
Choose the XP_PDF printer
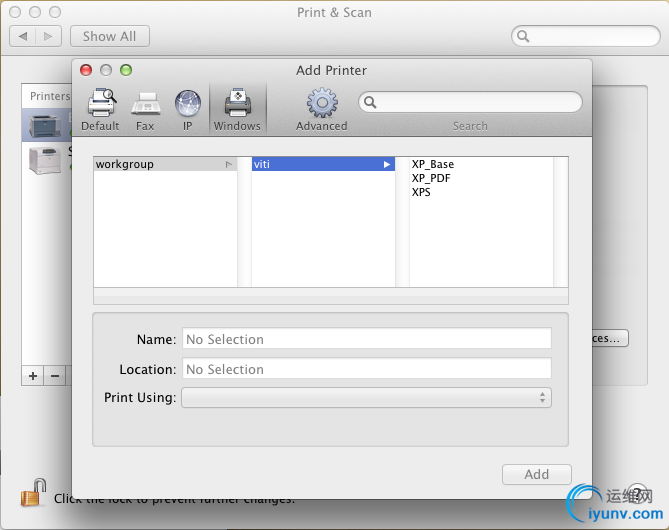[x=431, y=178]
